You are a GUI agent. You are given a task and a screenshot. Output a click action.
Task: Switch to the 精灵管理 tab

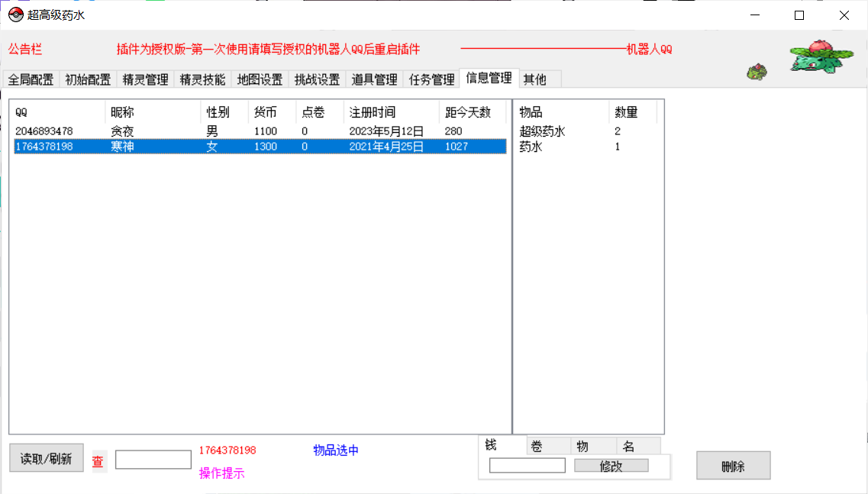pyautogui.click(x=145, y=79)
